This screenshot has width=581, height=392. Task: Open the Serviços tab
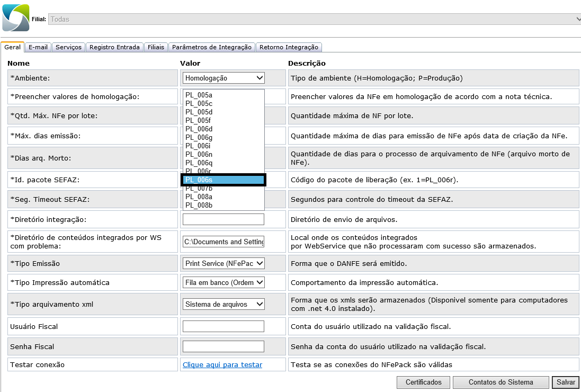tap(69, 47)
